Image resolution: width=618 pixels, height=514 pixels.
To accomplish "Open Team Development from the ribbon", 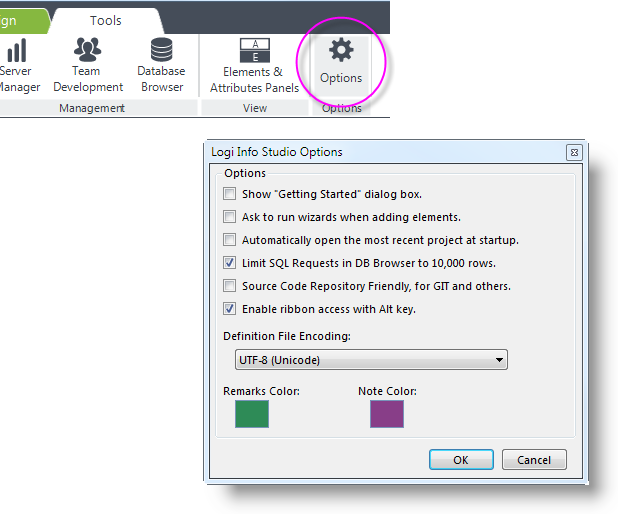I will pos(88,65).
